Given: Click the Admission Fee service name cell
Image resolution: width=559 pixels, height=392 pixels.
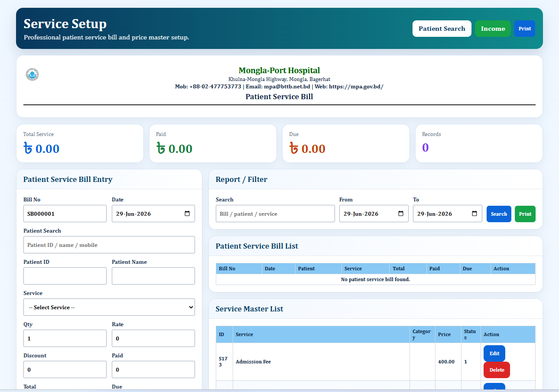Looking at the screenshot, I should (x=321, y=362).
